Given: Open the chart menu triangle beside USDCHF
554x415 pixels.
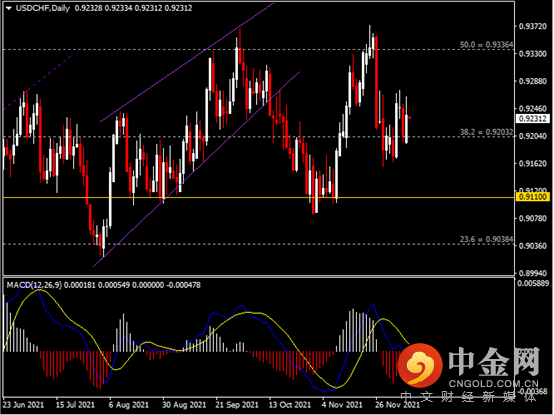Looking at the screenshot, I should (9, 8).
